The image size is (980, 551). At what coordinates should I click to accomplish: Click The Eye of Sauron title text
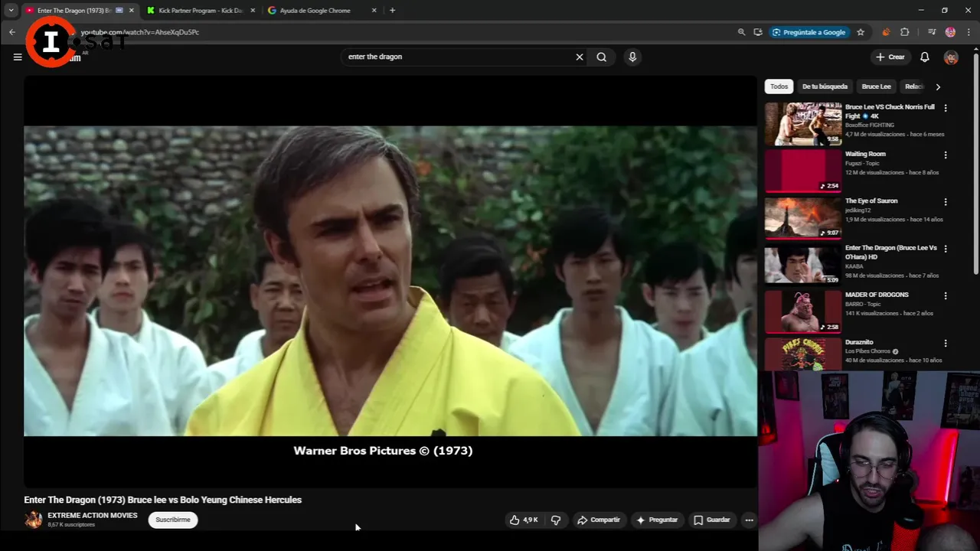871,201
